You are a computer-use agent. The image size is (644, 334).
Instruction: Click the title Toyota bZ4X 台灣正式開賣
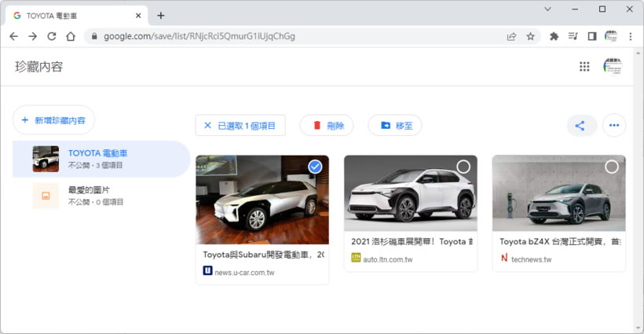[560, 241]
